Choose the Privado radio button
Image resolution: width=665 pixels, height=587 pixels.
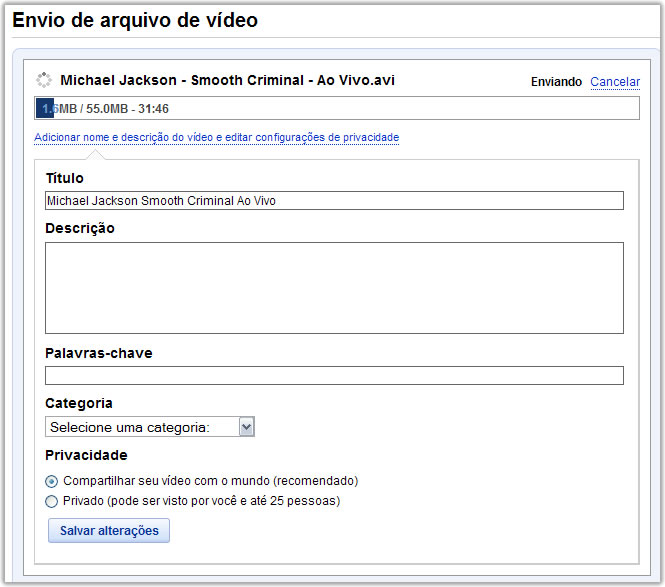tap(52, 501)
